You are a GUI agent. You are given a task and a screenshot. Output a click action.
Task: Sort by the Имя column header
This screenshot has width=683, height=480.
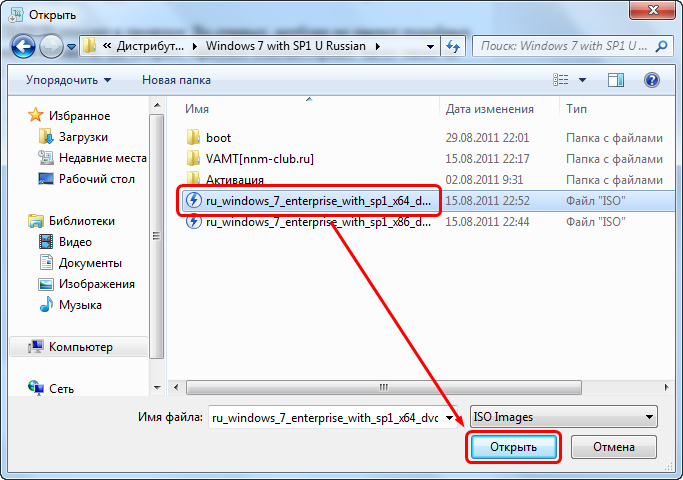[197, 109]
